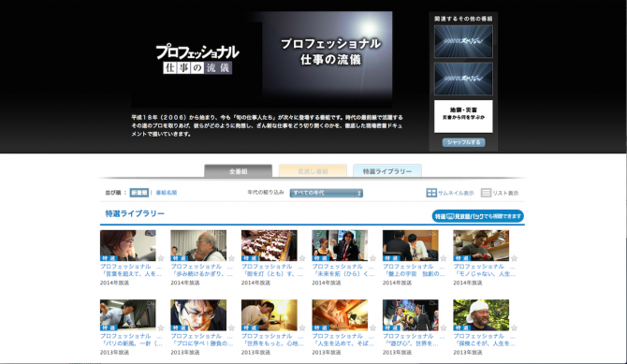
Task: Toggle sort order to 新着順
Action: (139, 193)
